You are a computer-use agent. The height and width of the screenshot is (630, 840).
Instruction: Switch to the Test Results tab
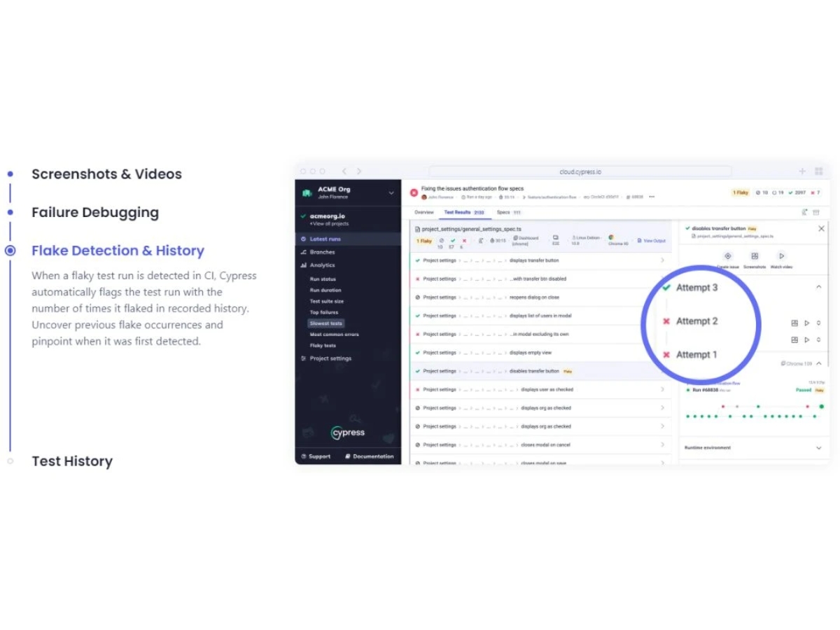coord(464,212)
